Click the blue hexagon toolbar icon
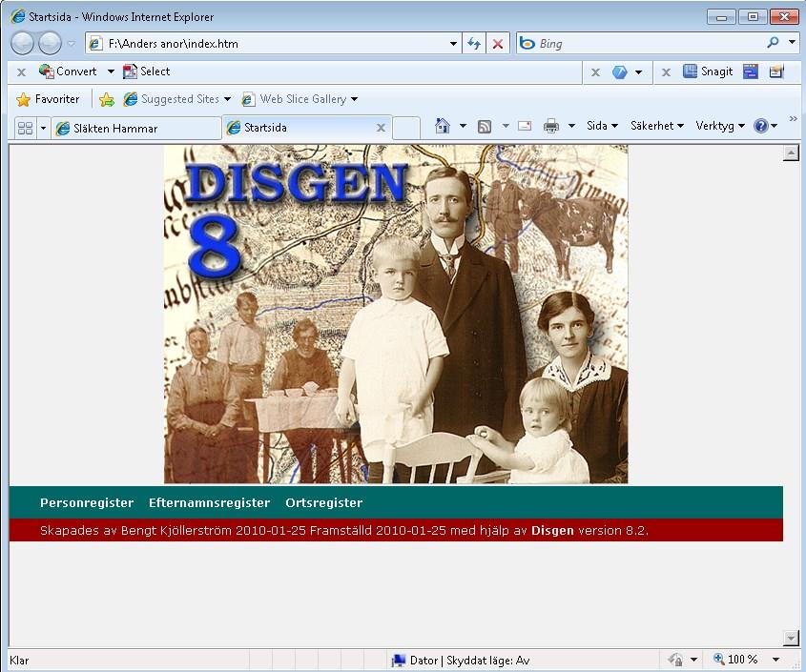This screenshot has height=672, width=806. (620, 71)
